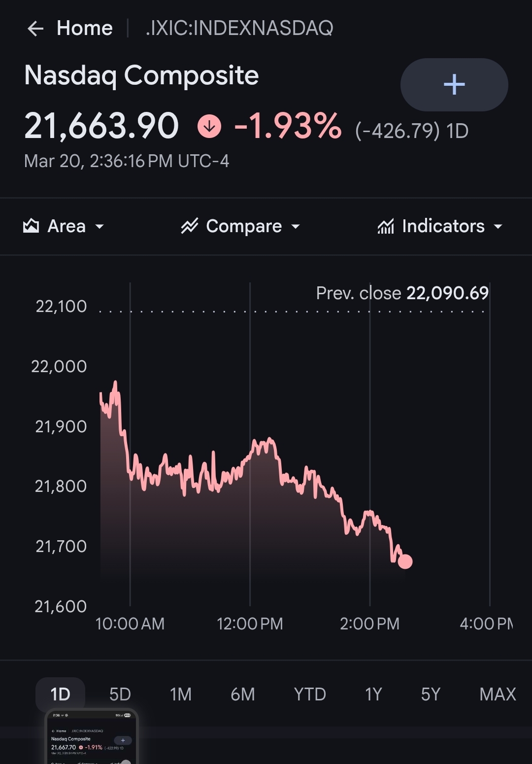Choose the 1Y time range
The width and height of the screenshot is (532, 764).
point(373,694)
